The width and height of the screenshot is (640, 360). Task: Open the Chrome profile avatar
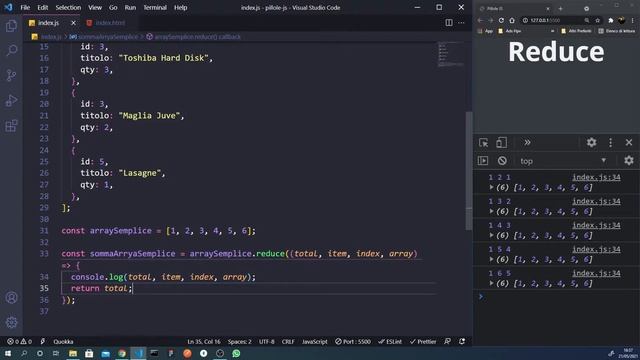(622, 20)
